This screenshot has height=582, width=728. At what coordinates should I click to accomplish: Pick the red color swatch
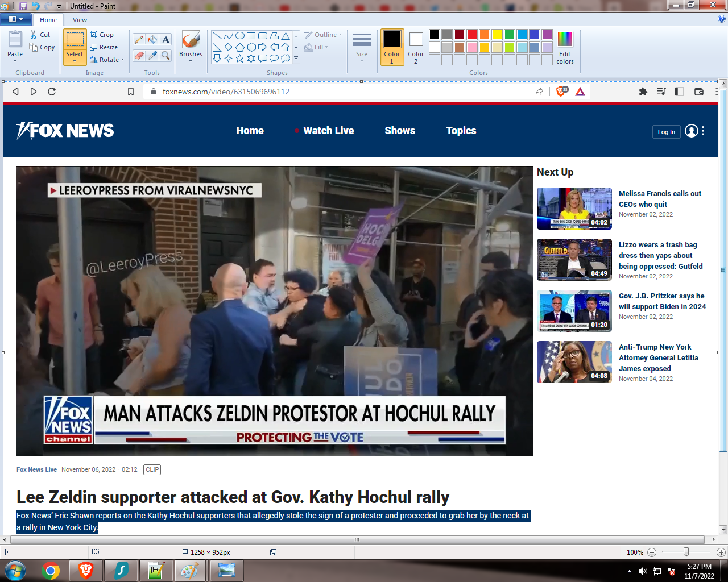[x=472, y=35]
